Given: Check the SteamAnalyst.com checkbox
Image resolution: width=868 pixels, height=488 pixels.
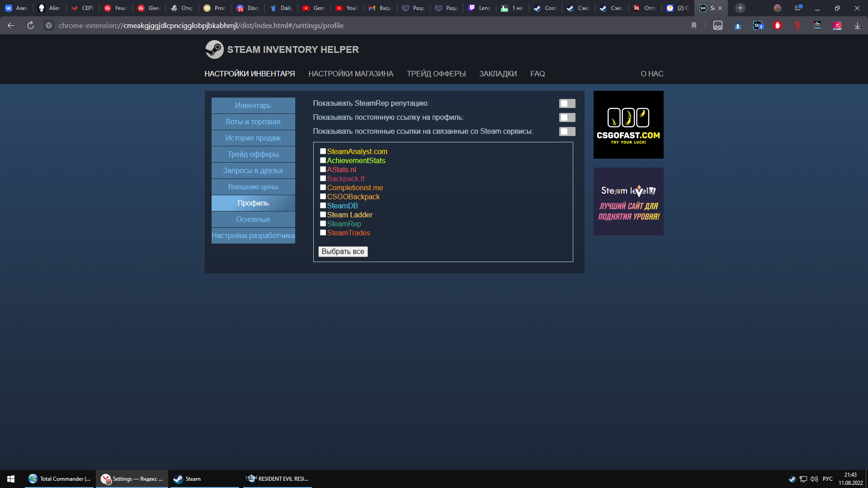Looking at the screenshot, I should pos(323,151).
